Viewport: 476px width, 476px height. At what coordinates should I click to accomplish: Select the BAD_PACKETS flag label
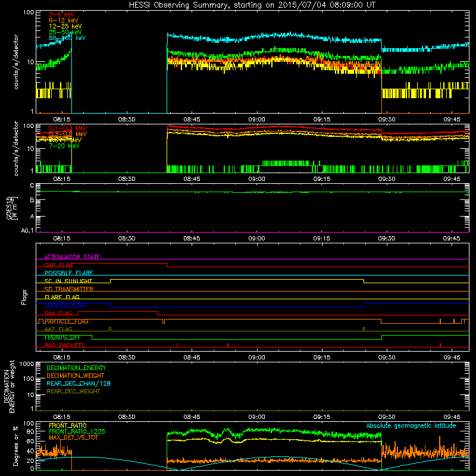65,346
